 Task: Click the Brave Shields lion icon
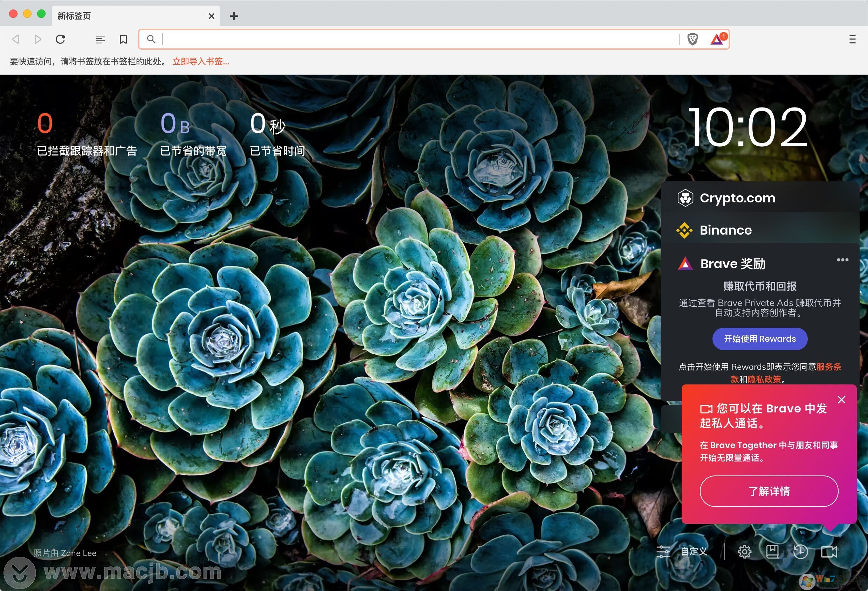693,39
